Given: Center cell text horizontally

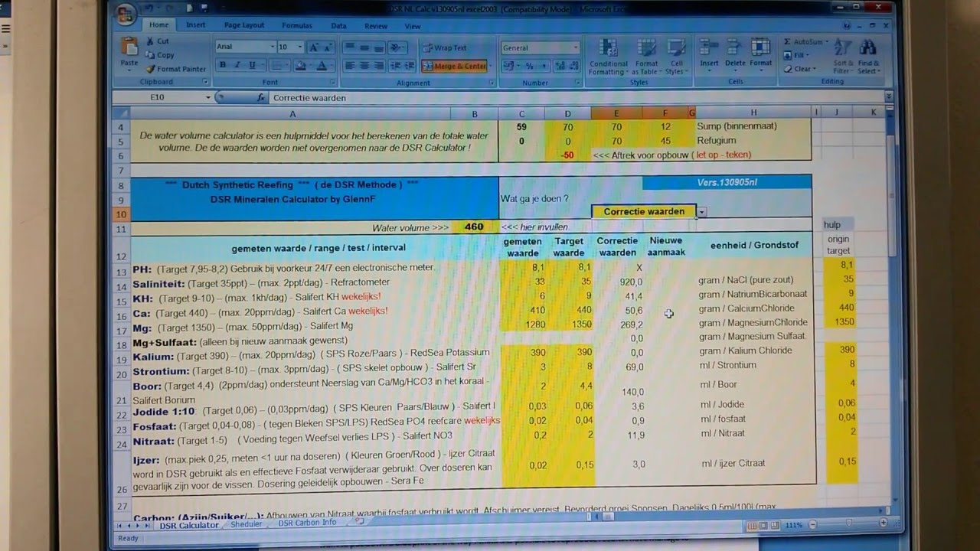Looking at the screenshot, I should (364, 66).
